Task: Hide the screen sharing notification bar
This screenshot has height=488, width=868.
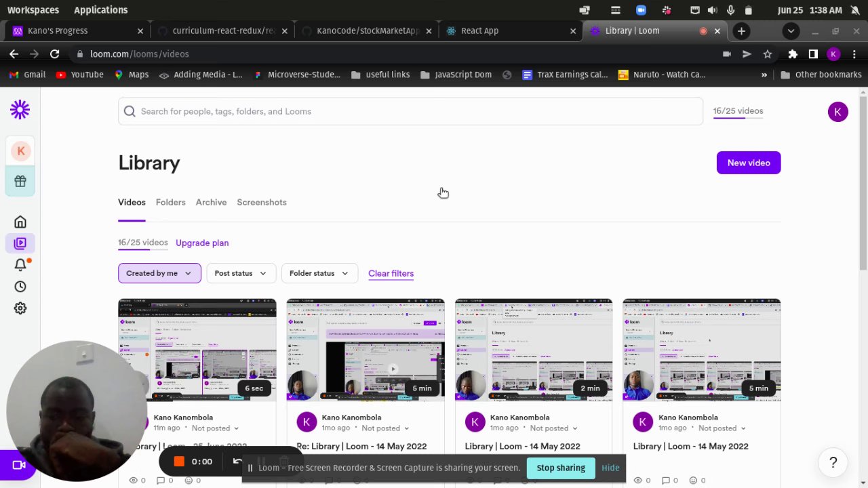Action: tap(610, 468)
